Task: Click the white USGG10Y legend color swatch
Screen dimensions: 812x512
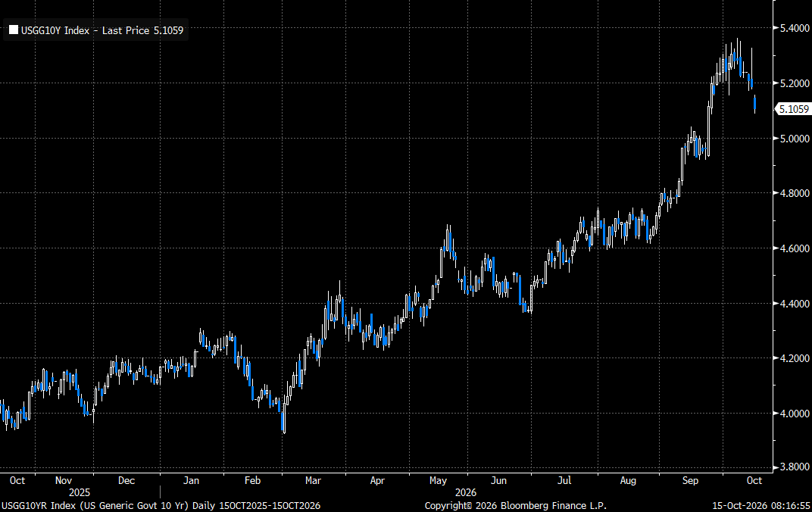Action: (x=14, y=30)
